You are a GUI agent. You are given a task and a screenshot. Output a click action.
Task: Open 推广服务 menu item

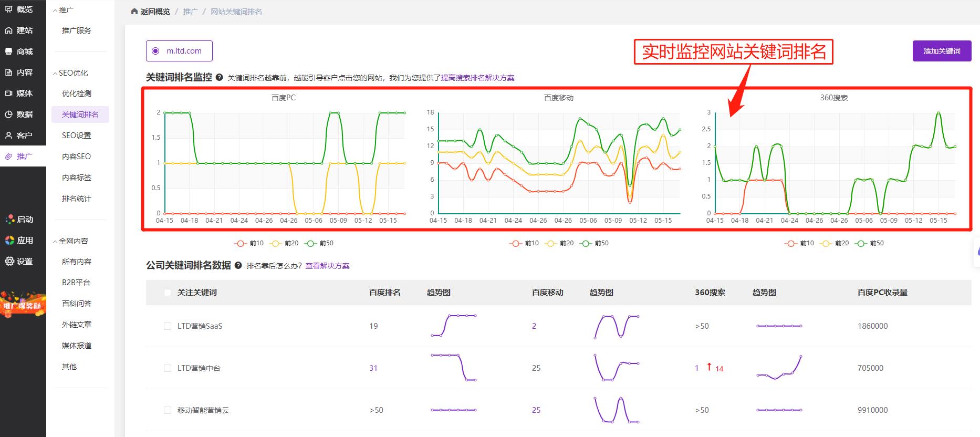[x=77, y=30]
